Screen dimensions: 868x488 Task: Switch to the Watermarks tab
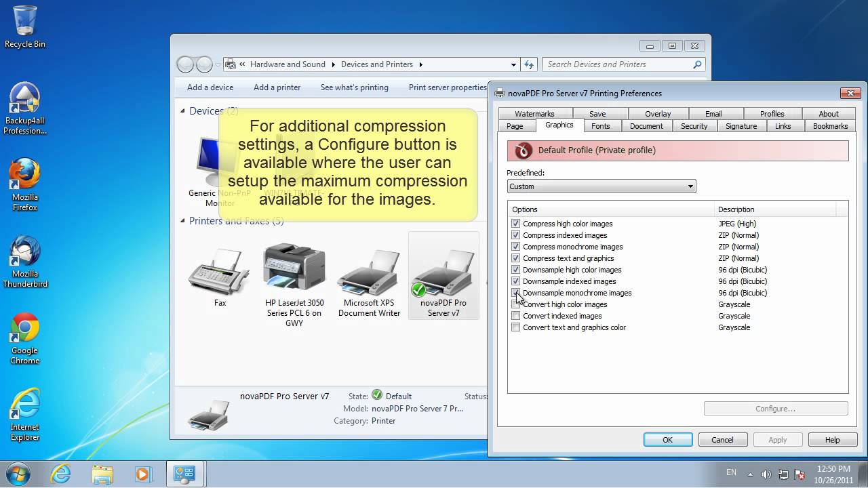pos(534,114)
